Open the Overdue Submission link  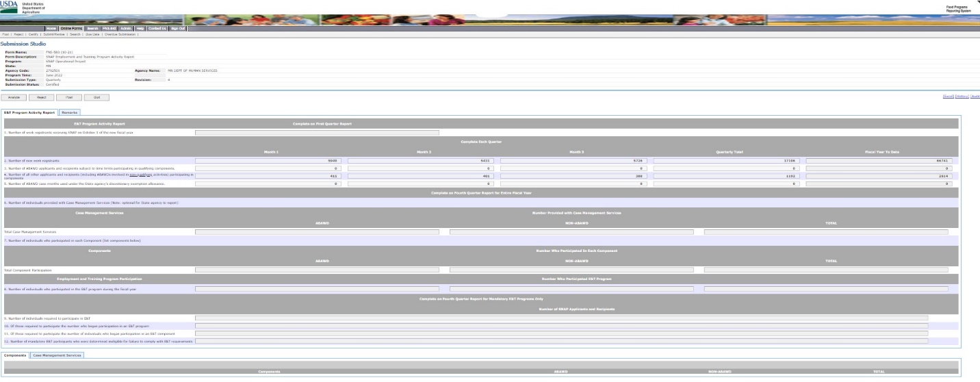point(120,34)
